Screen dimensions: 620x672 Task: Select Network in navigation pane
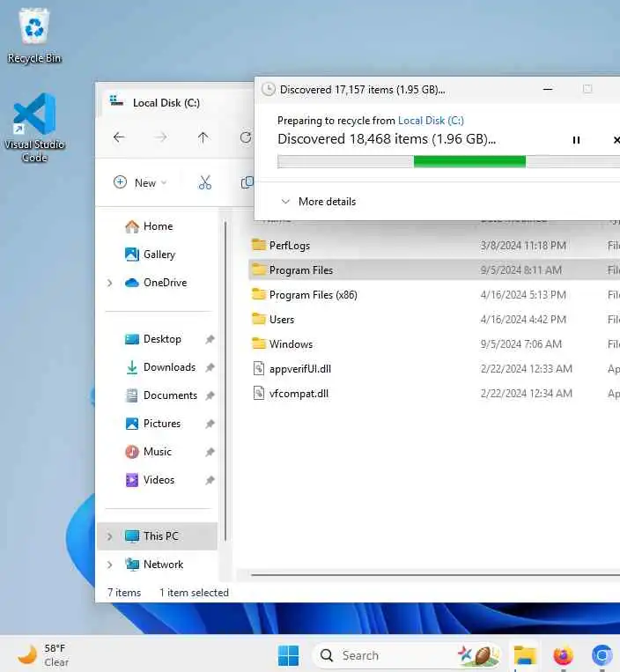[x=154, y=565]
